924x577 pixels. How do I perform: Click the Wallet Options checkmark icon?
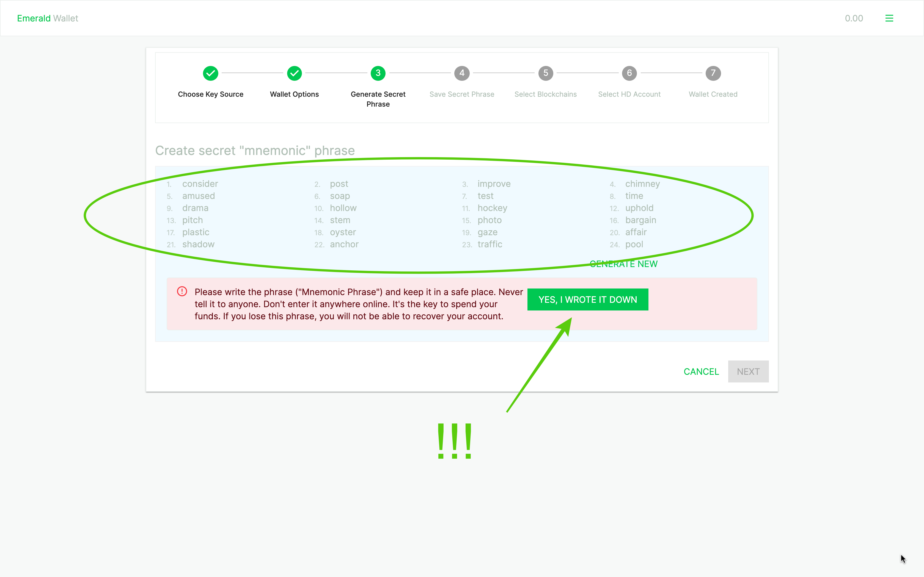pyautogui.click(x=294, y=73)
